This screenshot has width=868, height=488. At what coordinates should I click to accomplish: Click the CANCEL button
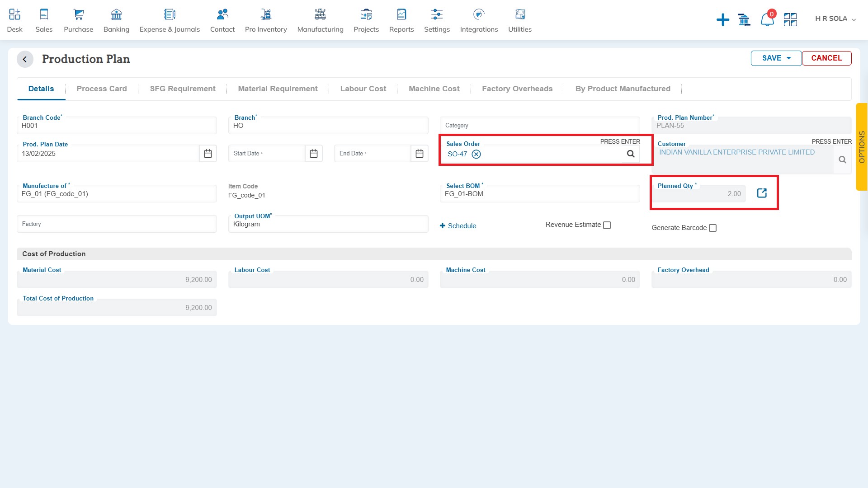point(826,58)
